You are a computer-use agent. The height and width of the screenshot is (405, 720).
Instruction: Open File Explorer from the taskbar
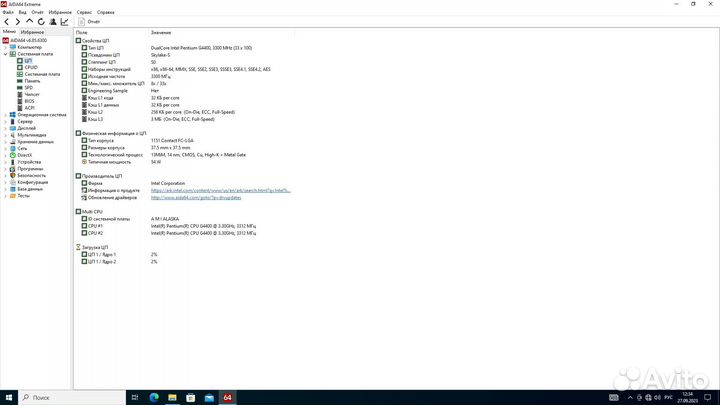tap(172, 398)
